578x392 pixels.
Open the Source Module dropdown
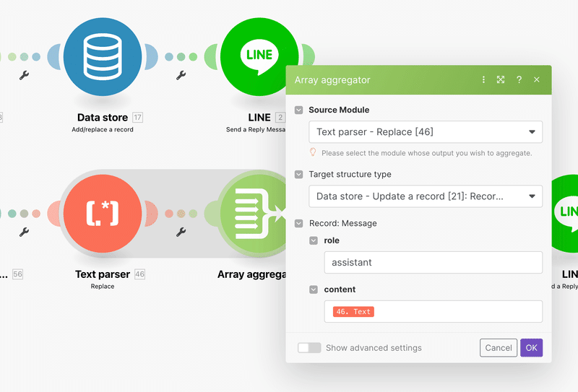pos(426,132)
